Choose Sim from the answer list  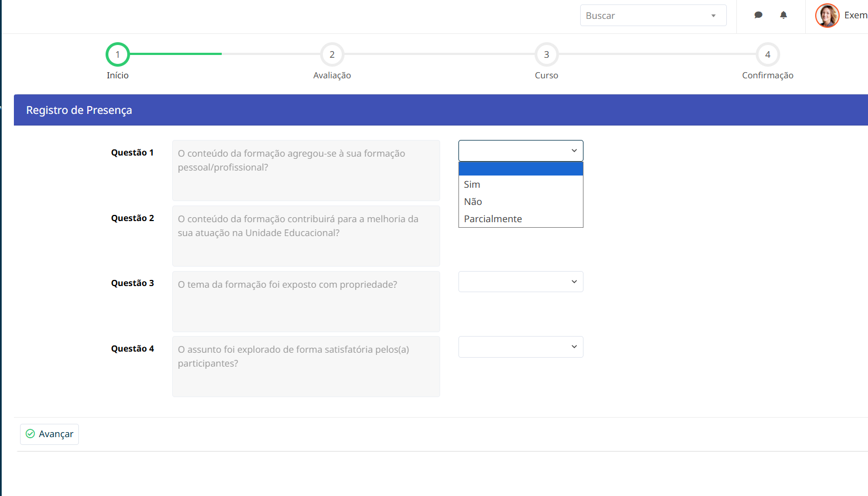pos(521,184)
